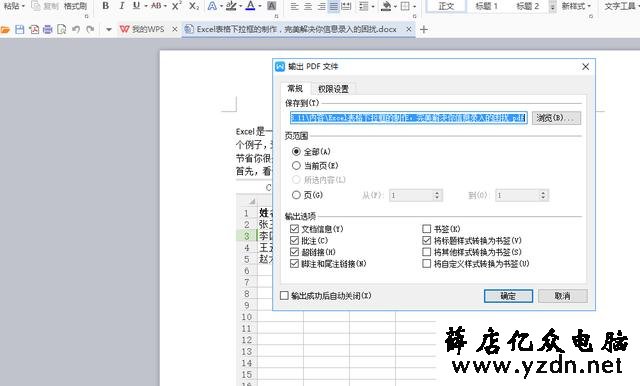Toggle the 文档信息(Y) checkbox
The width and height of the screenshot is (640, 386).
pos(294,229)
